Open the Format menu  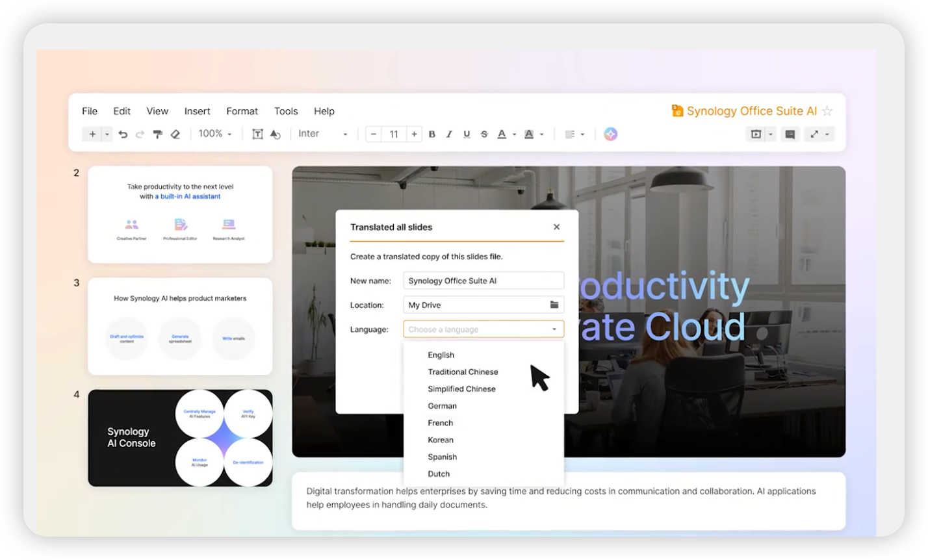(x=242, y=111)
